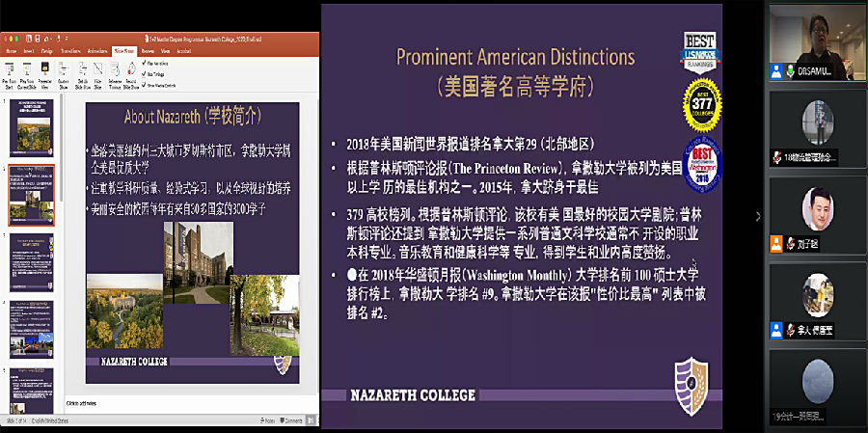
Task: Click the muted mic icon of the second participant
Action: (775, 157)
